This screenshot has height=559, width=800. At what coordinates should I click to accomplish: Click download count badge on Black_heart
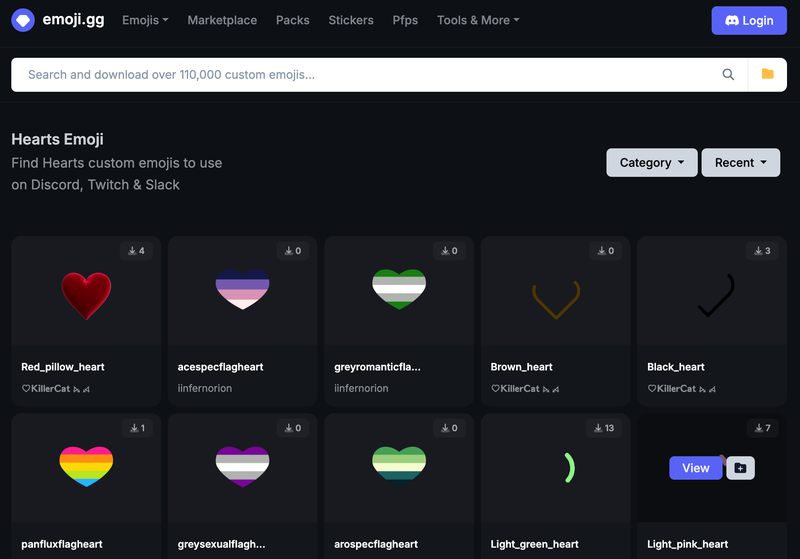[762, 250]
